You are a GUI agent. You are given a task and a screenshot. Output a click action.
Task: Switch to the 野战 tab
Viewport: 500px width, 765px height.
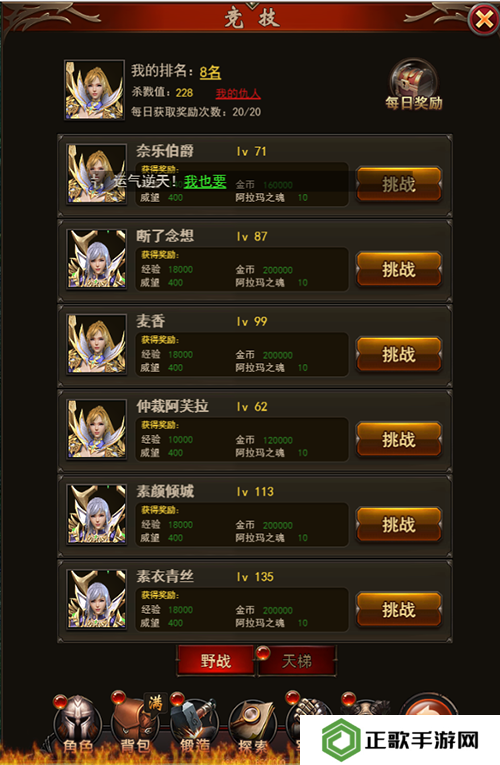[x=216, y=661]
